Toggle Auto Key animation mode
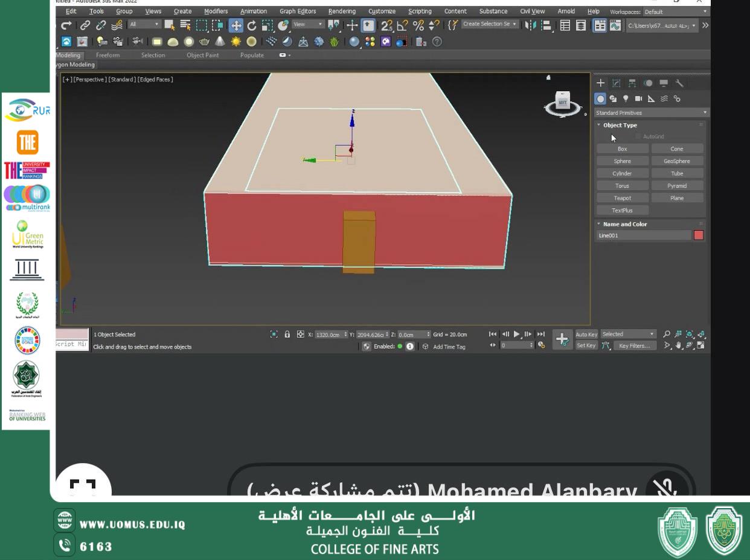 [586, 334]
